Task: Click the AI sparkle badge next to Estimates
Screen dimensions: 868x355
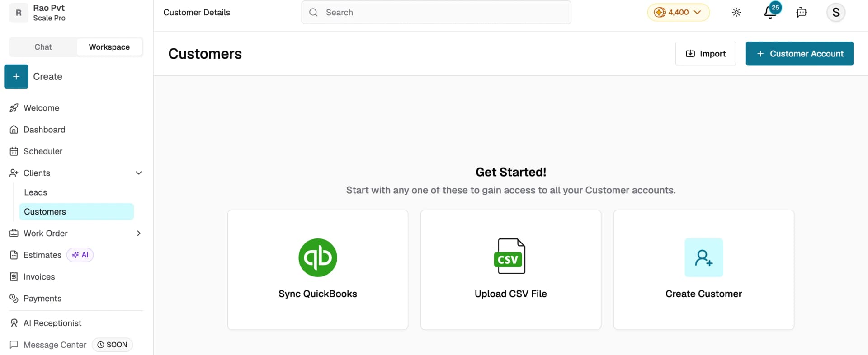Action: point(80,255)
